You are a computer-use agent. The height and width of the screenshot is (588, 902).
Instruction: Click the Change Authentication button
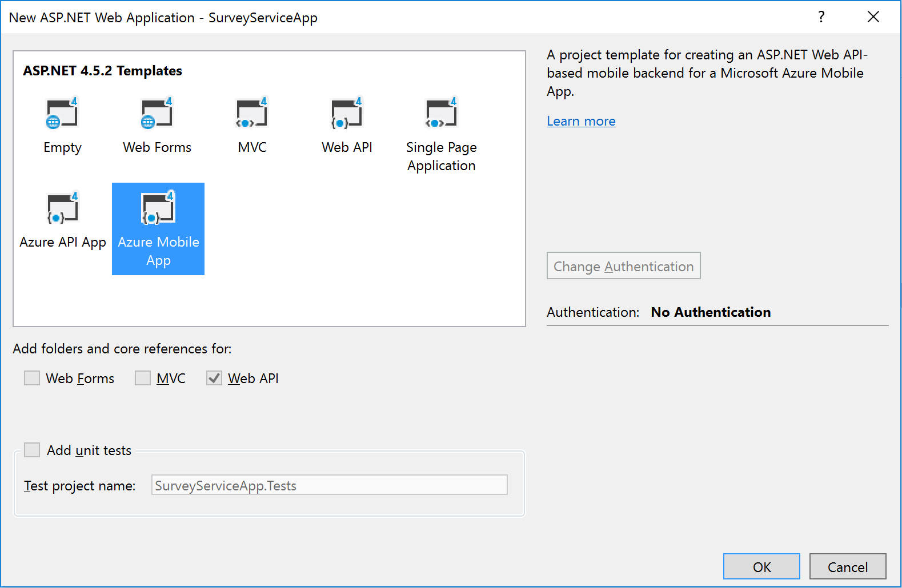coord(623,266)
